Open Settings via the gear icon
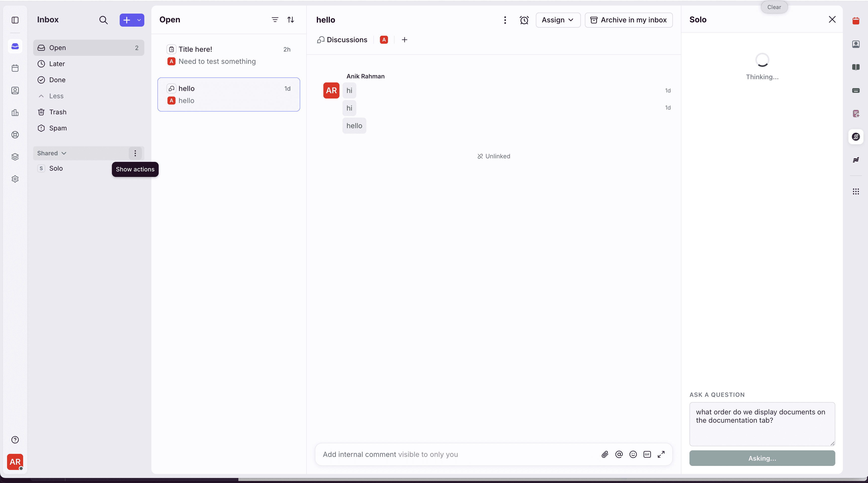868x483 pixels. pyautogui.click(x=15, y=179)
